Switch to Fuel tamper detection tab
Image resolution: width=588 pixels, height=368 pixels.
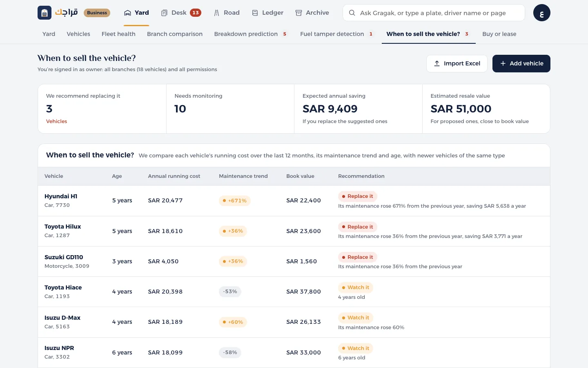[x=337, y=34]
